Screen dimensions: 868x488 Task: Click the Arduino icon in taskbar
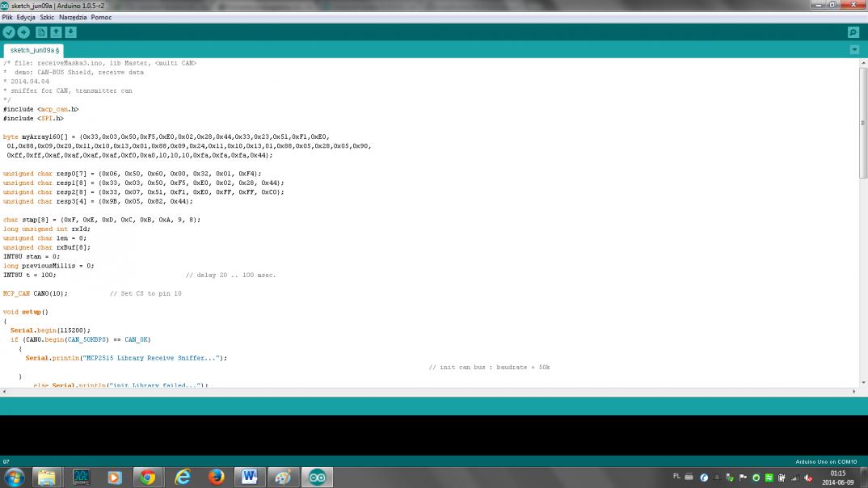pyautogui.click(x=317, y=477)
